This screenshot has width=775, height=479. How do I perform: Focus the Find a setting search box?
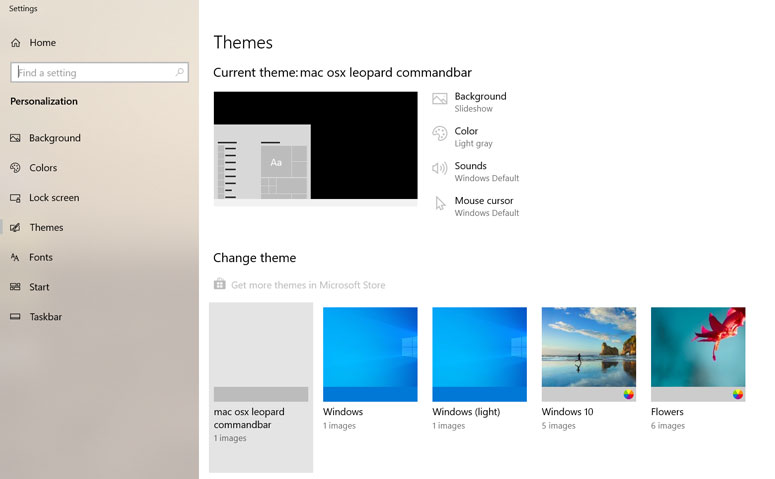(x=99, y=72)
